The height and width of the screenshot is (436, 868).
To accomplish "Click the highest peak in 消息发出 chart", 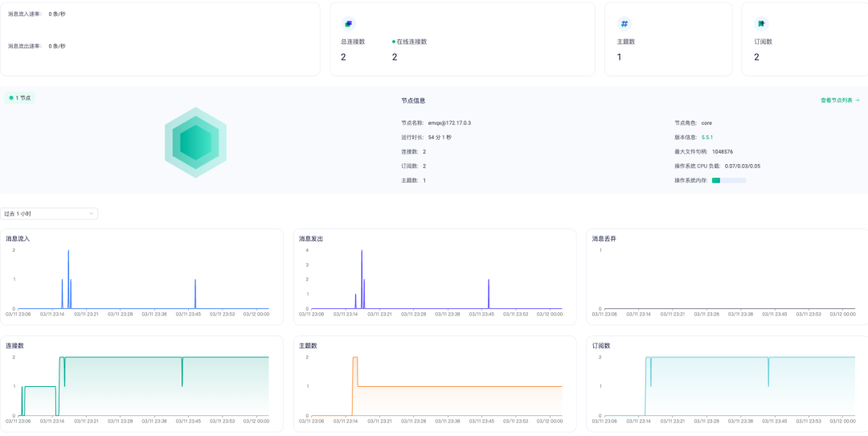I will [x=362, y=250].
